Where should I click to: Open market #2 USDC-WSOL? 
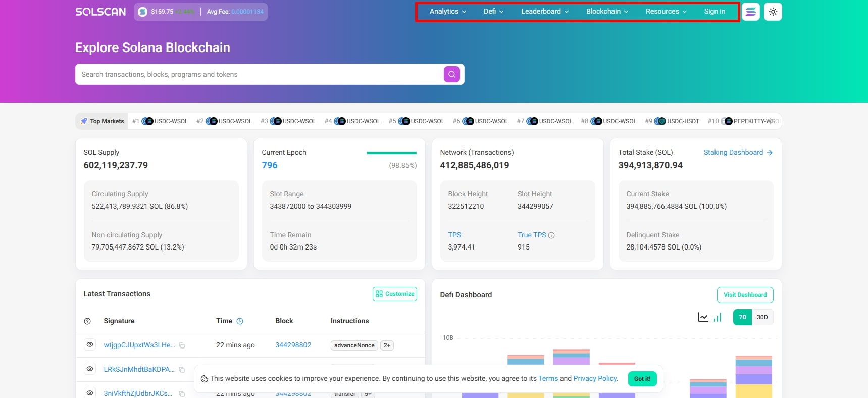(224, 121)
